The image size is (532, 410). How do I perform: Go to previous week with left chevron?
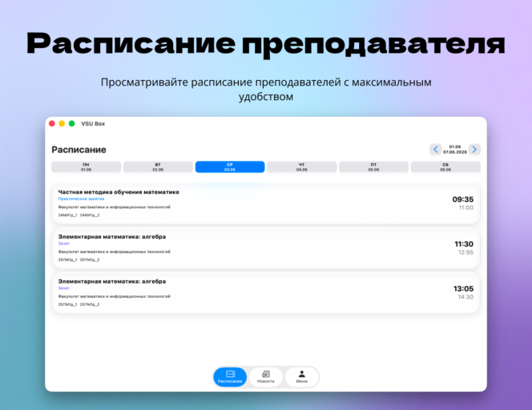pyautogui.click(x=435, y=149)
